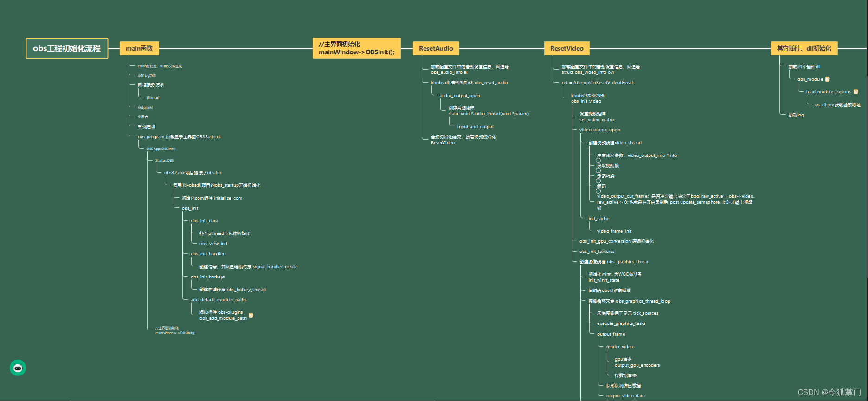
Task: Click the 初始化com组件 initialize_com node
Action: pyautogui.click(x=212, y=198)
